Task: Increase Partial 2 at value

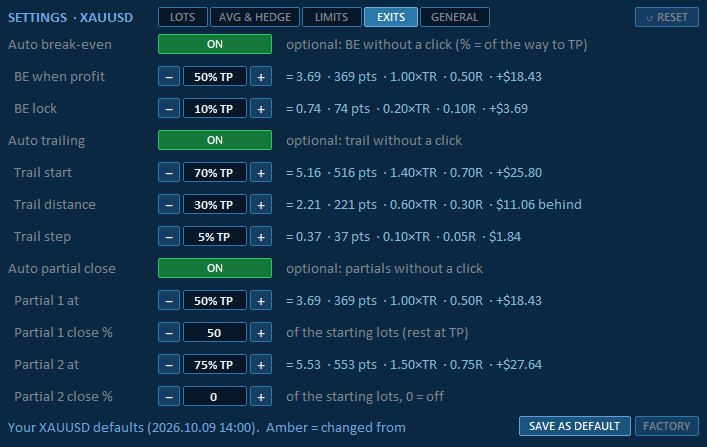Action: 261,364
